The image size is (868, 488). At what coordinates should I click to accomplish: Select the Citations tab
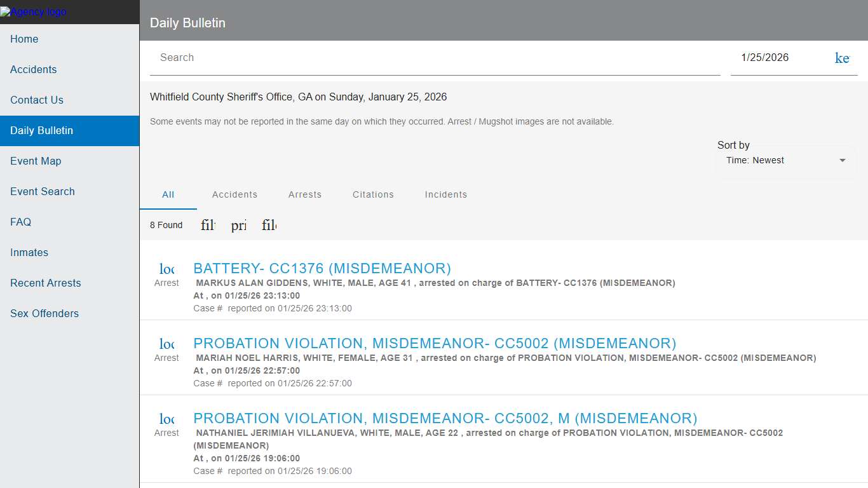pyautogui.click(x=373, y=194)
